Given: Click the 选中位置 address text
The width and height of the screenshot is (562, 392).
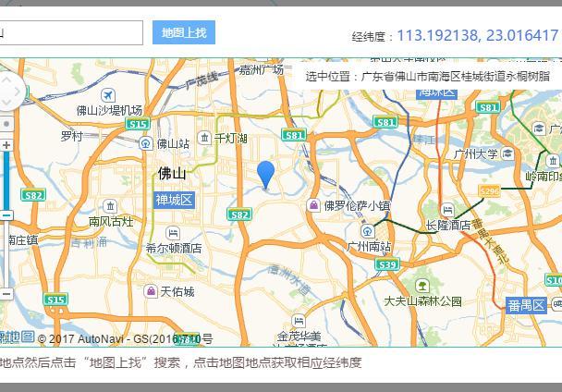Looking at the screenshot, I should coord(427,76).
